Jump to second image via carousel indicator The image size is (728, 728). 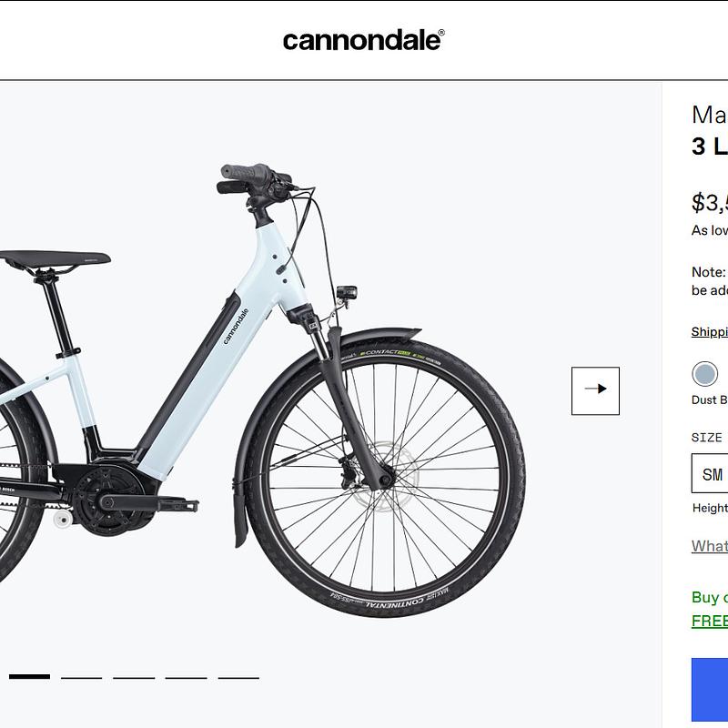click(x=82, y=678)
